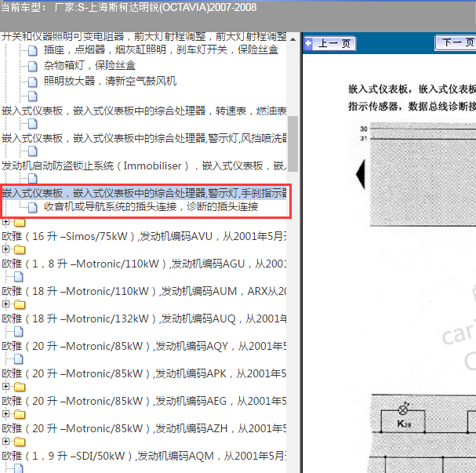Open document icon beneath Immobiliser row
476x473 pixels.
(x=32, y=178)
